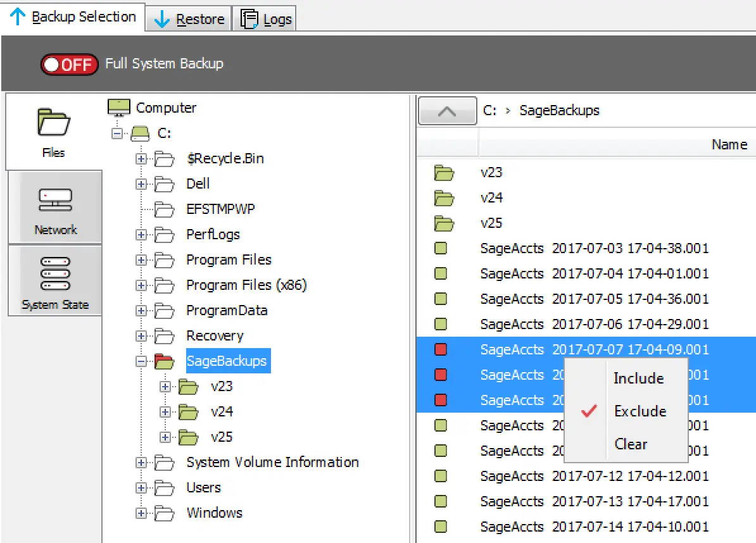The image size is (756, 543).
Task: Click the red-marked SageBackups folder icon
Action: point(164,361)
